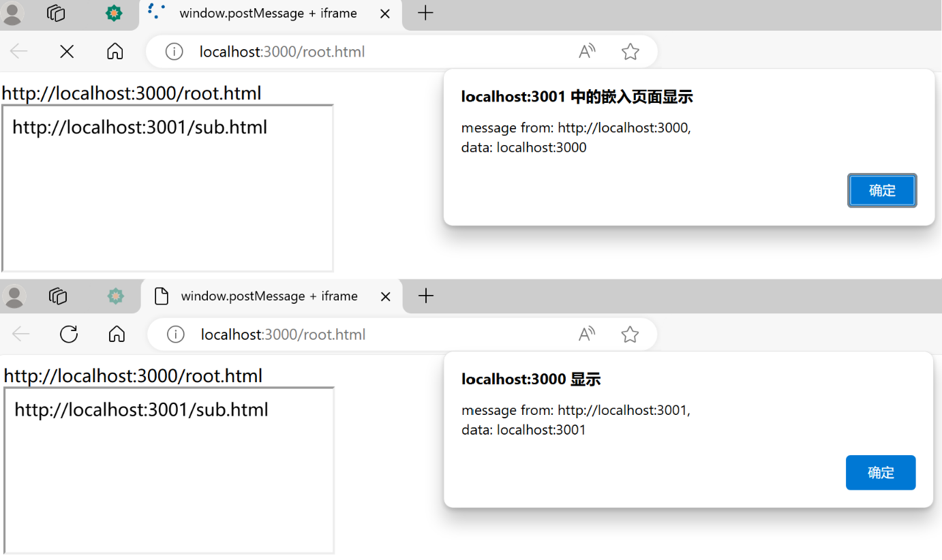
Task: Click the green gear extension icon
Action: [114, 13]
